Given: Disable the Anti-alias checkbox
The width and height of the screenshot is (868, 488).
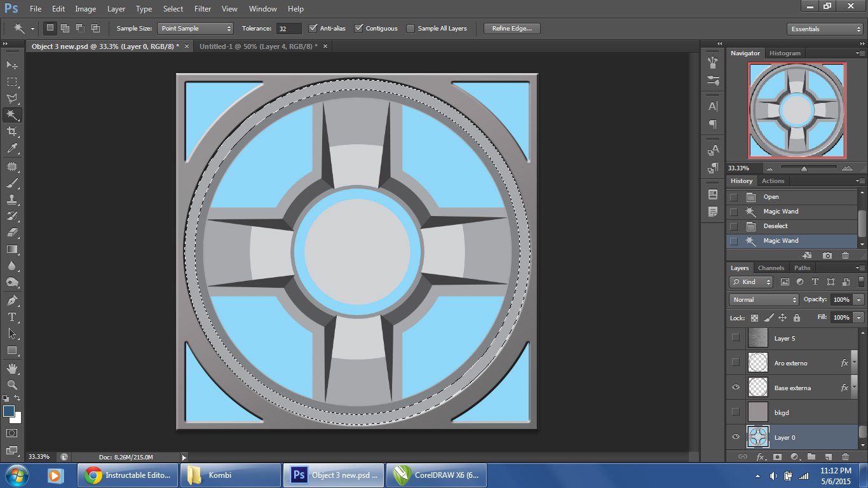Looking at the screenshot, I should (x=313, y=29).
